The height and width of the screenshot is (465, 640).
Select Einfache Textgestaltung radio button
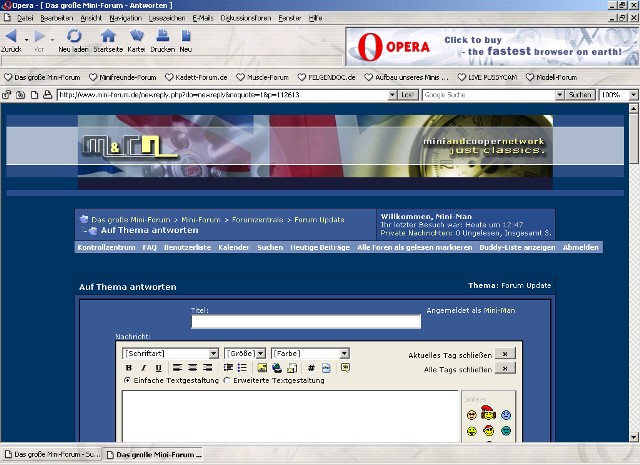127,380
